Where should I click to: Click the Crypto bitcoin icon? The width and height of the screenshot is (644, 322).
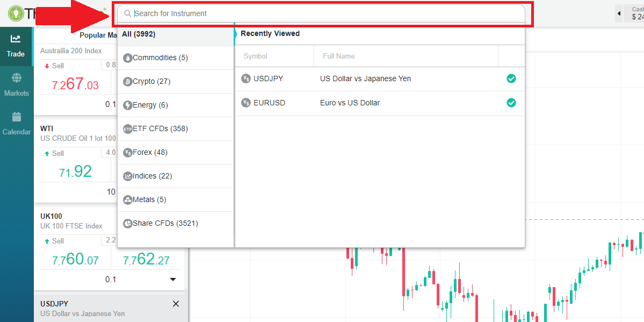128,82
